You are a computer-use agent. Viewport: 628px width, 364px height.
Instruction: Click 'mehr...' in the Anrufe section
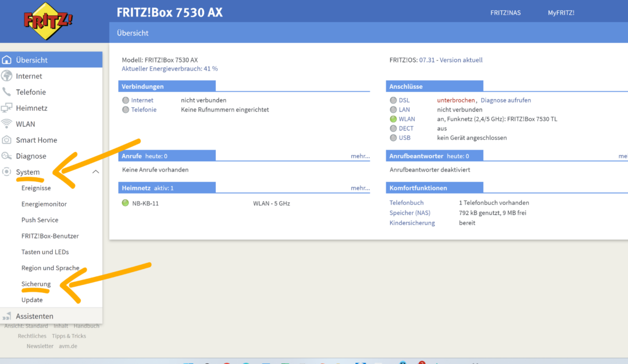click(361, 156)
